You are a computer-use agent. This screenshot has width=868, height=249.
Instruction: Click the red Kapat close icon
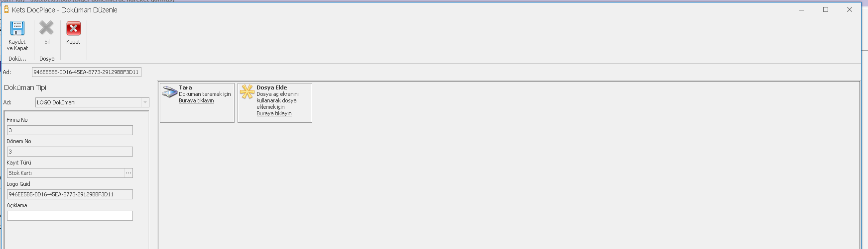(73, 28)
